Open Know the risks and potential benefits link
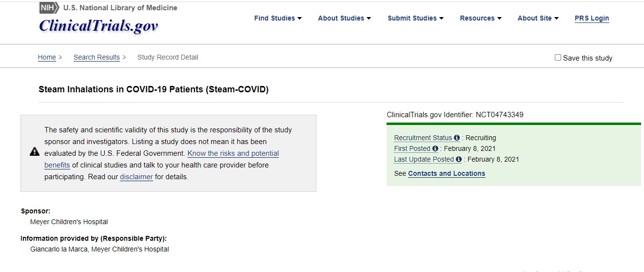Screen dimensions: 644x272 (x=162, y=159)
